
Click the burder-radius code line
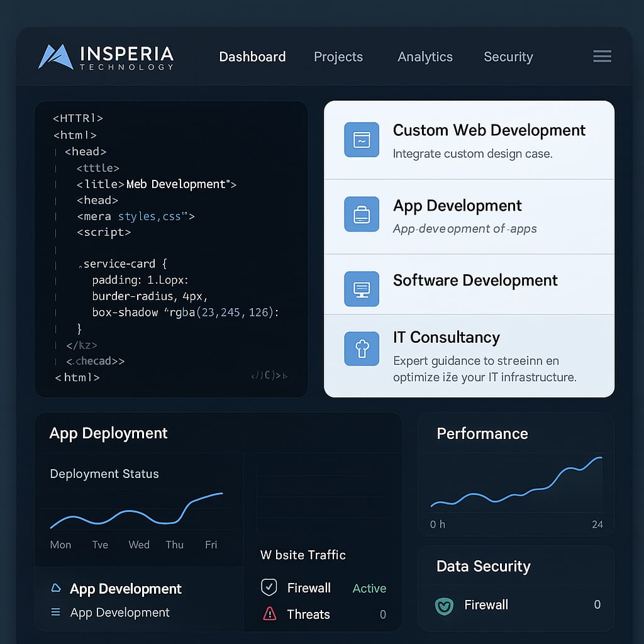pos(150,296)
